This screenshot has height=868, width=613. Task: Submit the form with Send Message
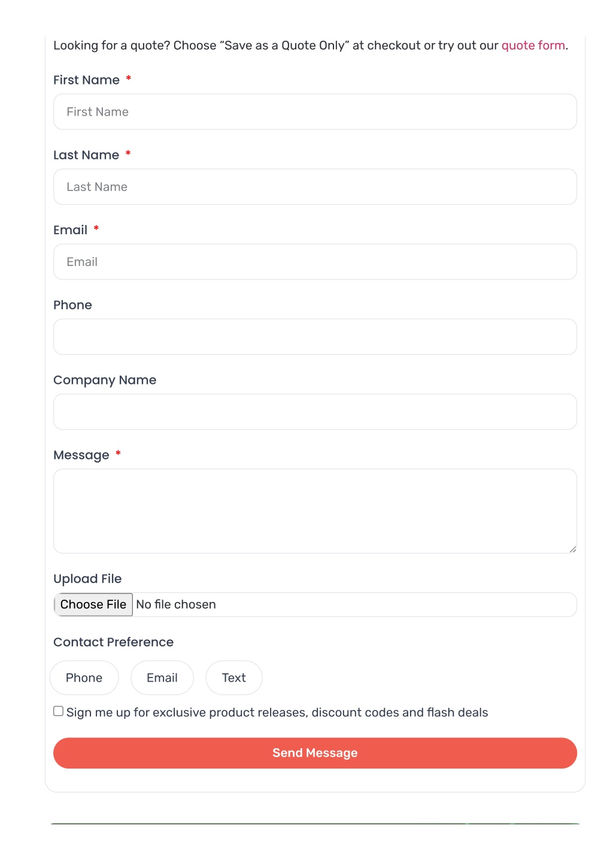click(x=315, y=753)
